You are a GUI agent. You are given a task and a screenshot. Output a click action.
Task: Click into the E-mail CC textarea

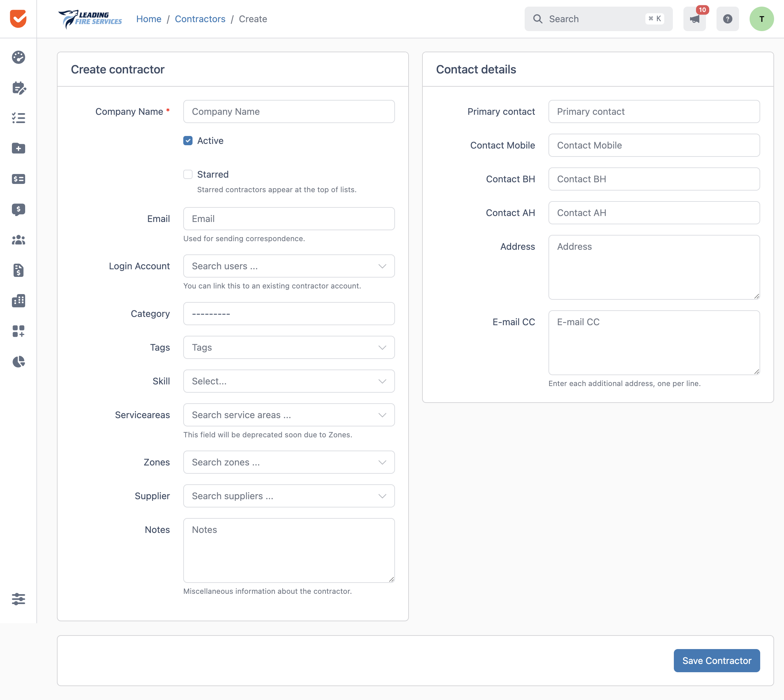[x=654, y=343]
